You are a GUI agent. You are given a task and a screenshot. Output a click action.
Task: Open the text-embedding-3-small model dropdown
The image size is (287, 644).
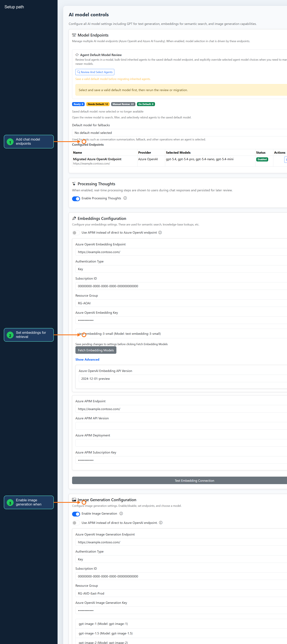tap(181, 333)
